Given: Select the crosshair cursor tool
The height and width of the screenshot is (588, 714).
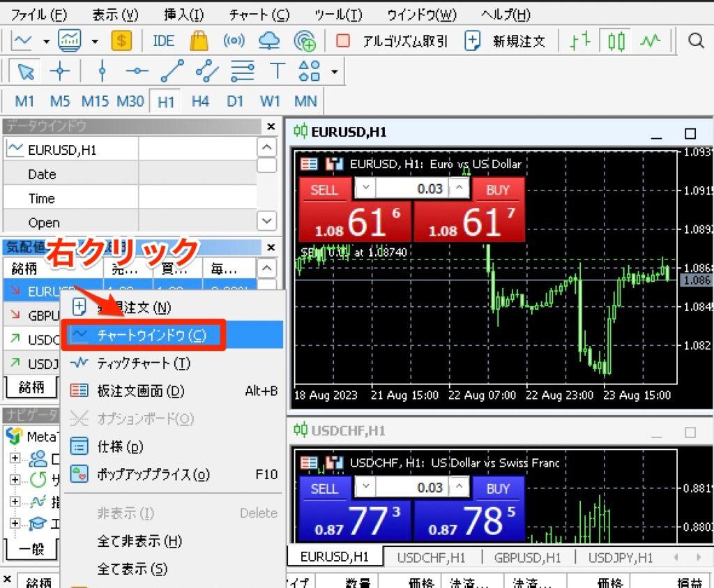Looking at the screenshot, I should coord(60,71).
